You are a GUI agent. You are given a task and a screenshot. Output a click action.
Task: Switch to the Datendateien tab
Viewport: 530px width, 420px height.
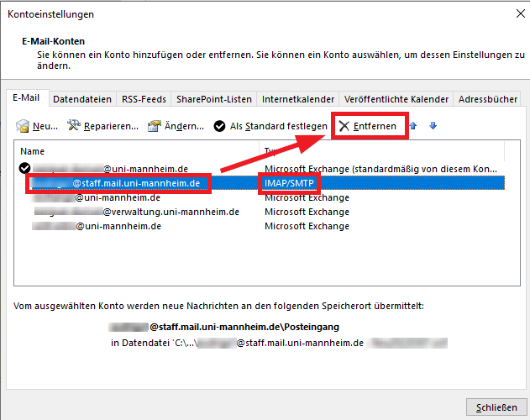coord(82,99)
